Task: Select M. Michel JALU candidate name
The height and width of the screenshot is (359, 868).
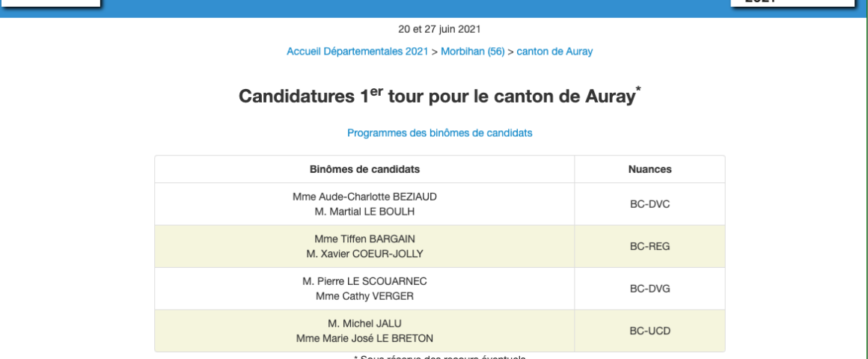Action: coord(364,323)
